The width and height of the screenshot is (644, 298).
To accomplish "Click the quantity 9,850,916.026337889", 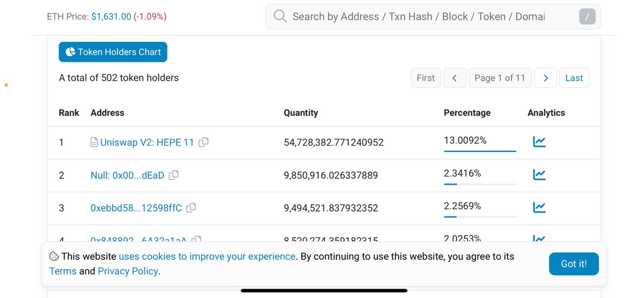I will coord(331,176).
